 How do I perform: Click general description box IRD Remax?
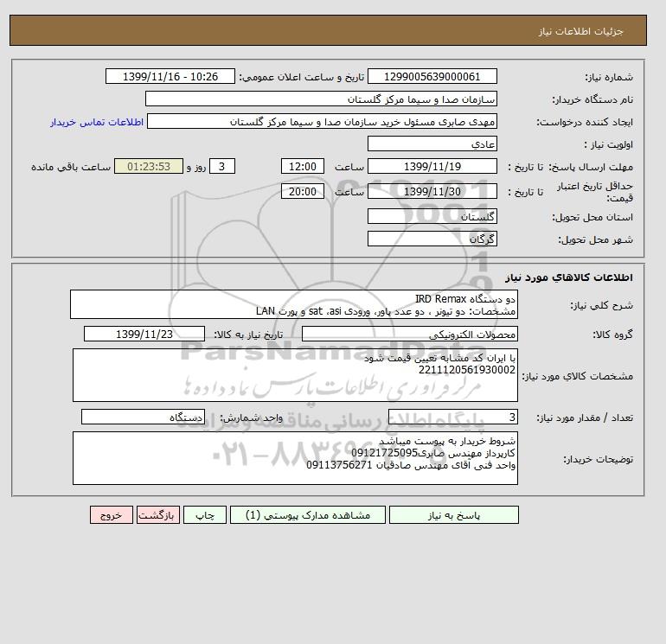[x=294, y=304]
